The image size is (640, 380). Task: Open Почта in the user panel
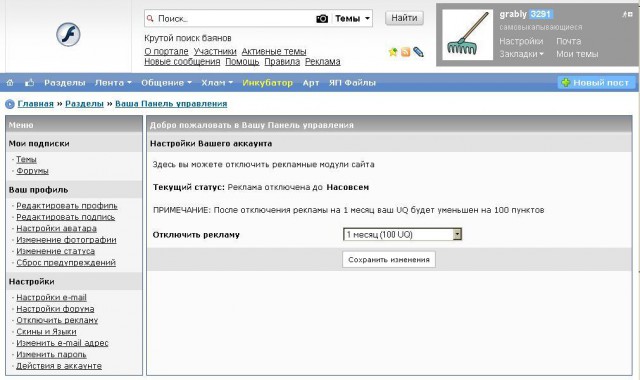point(569,41)
